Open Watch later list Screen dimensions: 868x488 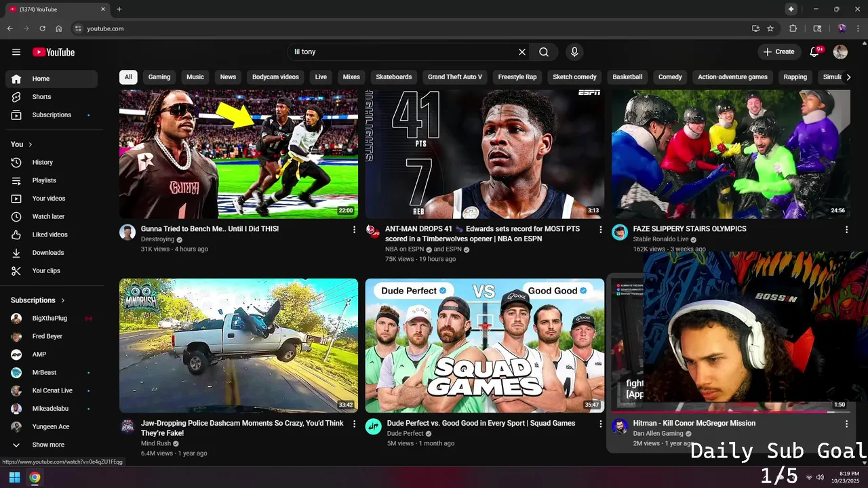(x=52, y=217)
